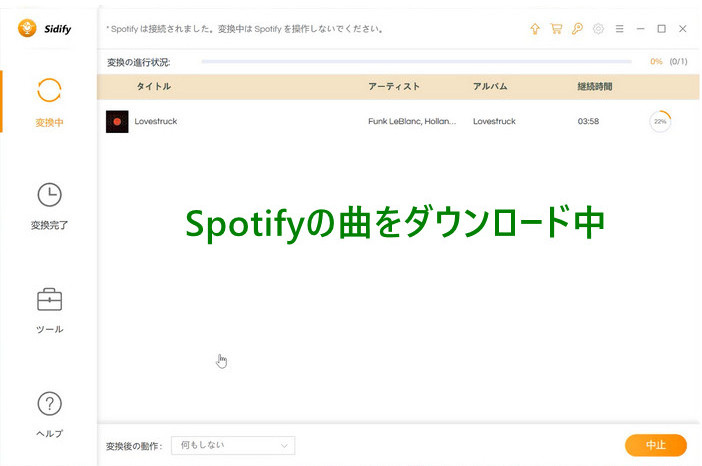This screenshot has width=702, height=466.
Task: Click the Lovestruck album art thumbnail
Action: [117, 121]
